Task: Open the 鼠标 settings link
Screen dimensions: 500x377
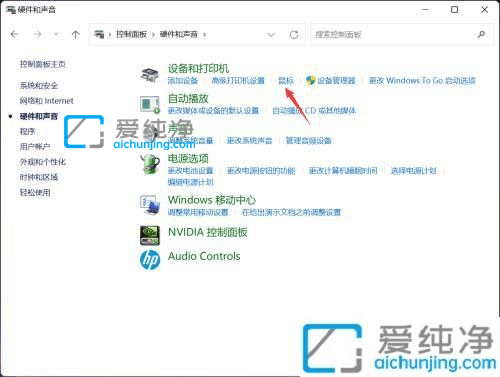Action: (x=286, y=81)
